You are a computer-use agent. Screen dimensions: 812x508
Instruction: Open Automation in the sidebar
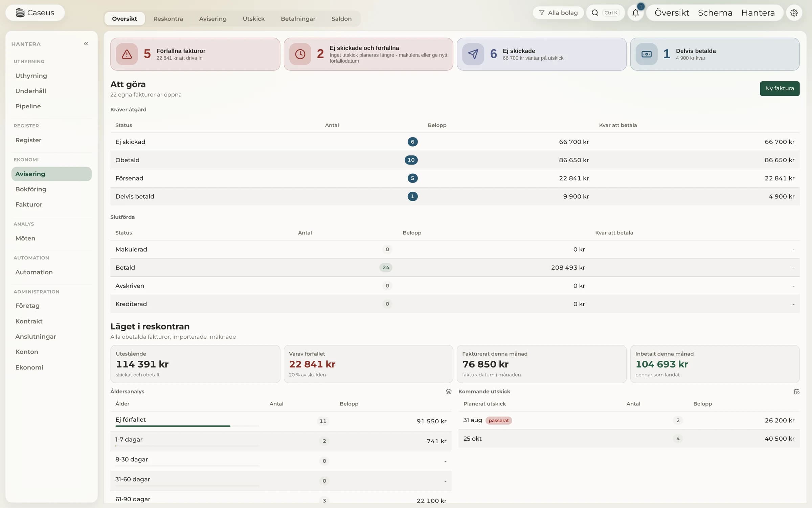(51, 272)
